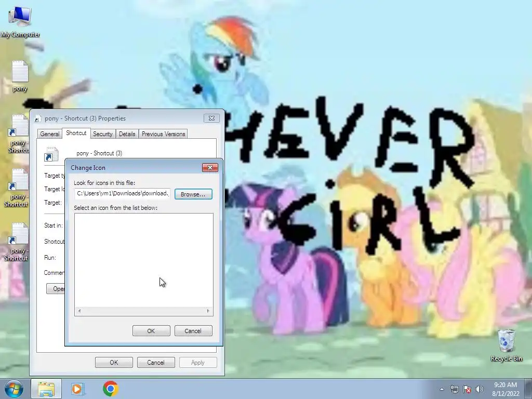
Task: Confirm Change Icon dialog with OK
Action: (x=151, y=331)
